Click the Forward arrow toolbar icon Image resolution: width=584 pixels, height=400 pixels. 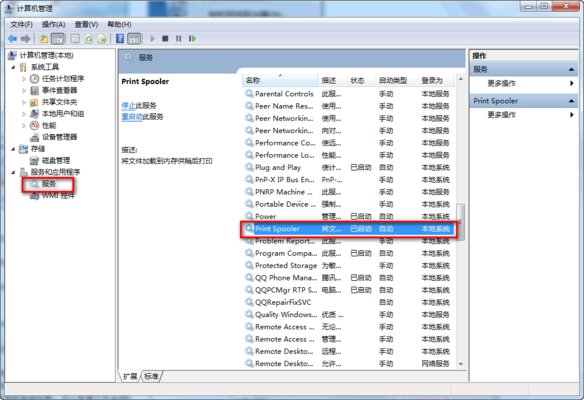pyautogui.click(x=25, y=38)
